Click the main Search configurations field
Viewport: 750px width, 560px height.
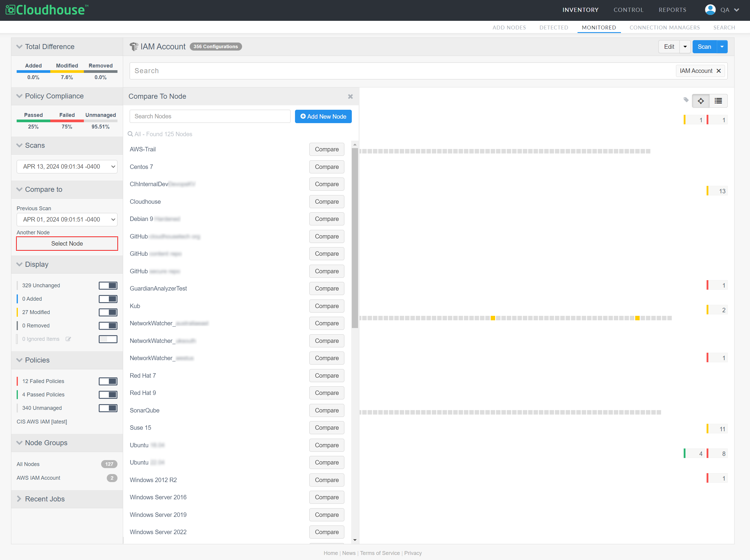[403, 71]
